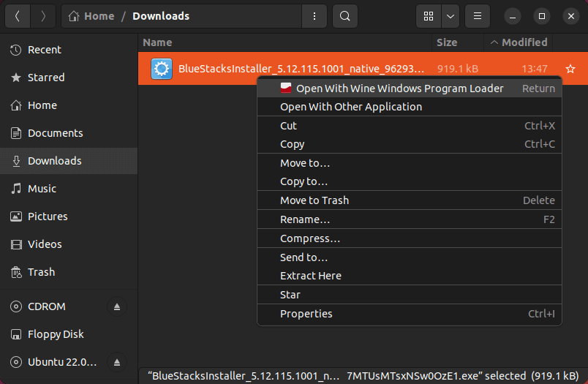Open Documents in the sidebar

(69, 133)
